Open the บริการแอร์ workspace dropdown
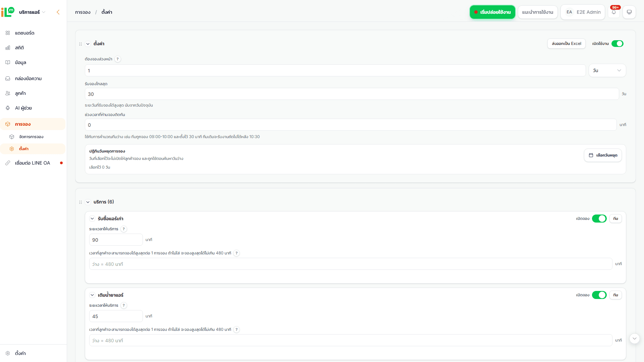 (x=32, y=12)
